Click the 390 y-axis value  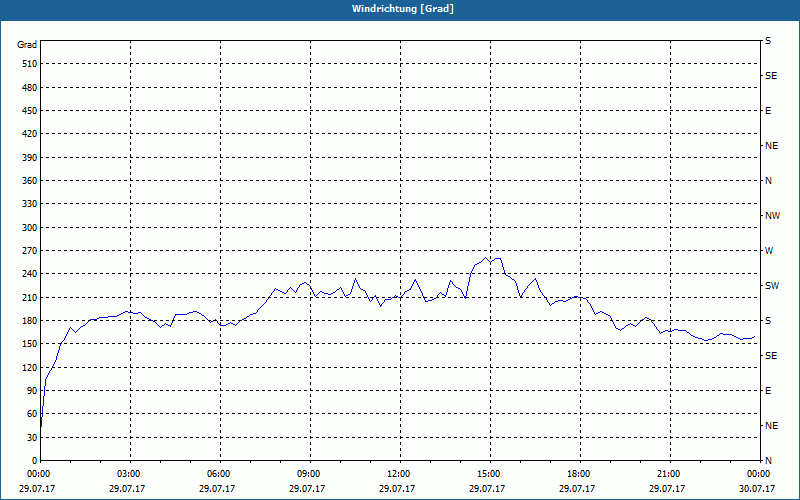pyautogui.click(x=30, y=158)
